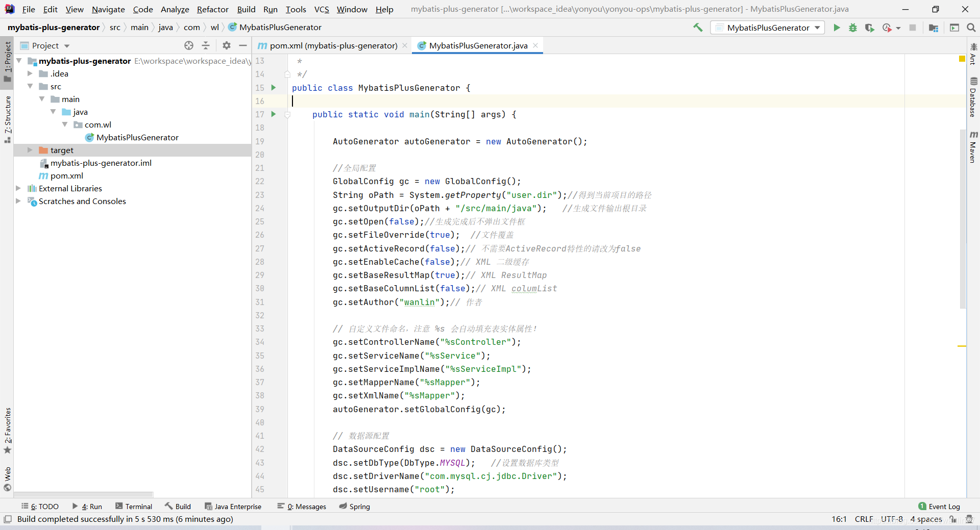The width and height of the screenshot is (980, 530).
Task: Open the VCS menu
Action: click(x=322, y=9)
